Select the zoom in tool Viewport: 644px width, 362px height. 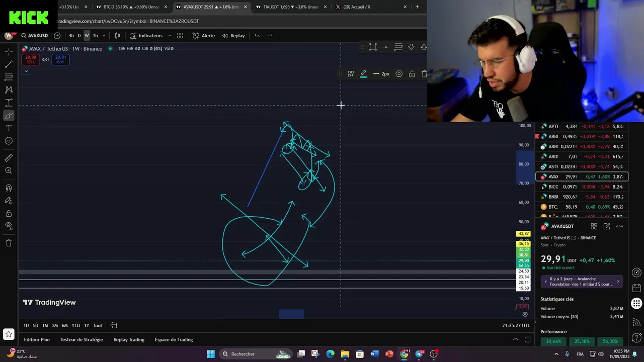(9, 170)
